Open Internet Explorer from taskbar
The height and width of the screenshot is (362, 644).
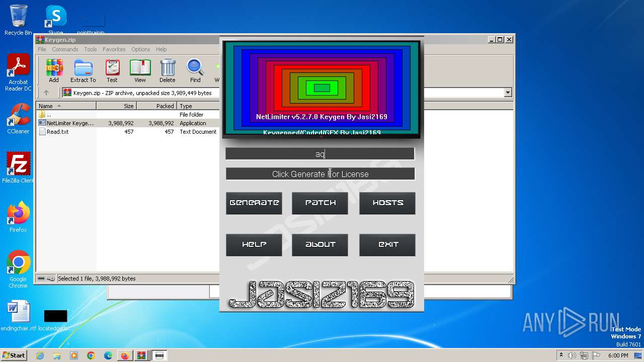pos(40,355)
